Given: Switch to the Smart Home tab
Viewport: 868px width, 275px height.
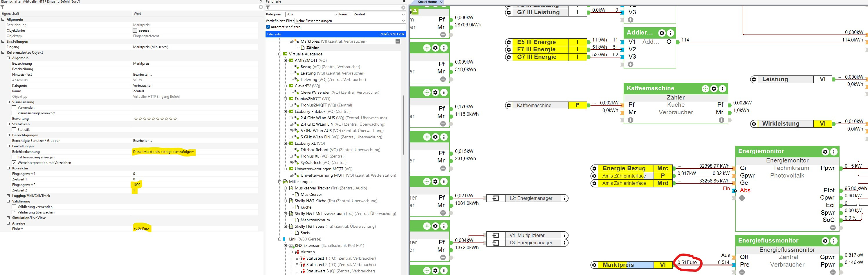Looking at the screenshot, I should [x=427, y=2].
